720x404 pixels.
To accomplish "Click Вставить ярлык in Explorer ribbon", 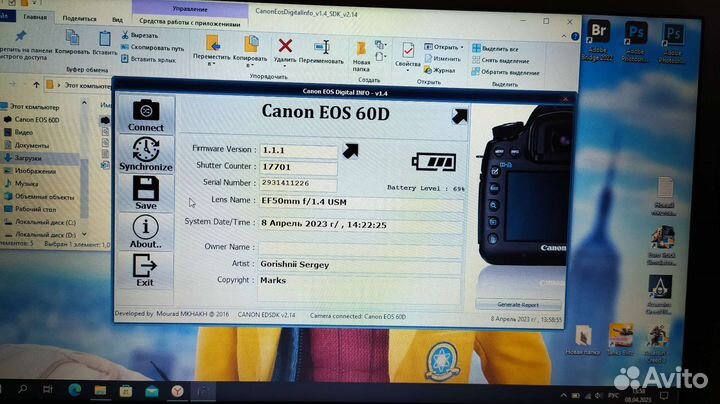I will point(149,59).
